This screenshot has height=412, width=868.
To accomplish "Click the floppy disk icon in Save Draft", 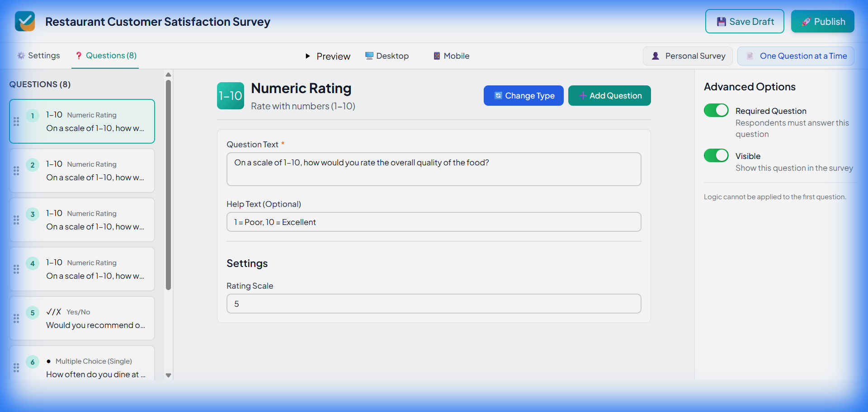I will click(x=722, y=21).
